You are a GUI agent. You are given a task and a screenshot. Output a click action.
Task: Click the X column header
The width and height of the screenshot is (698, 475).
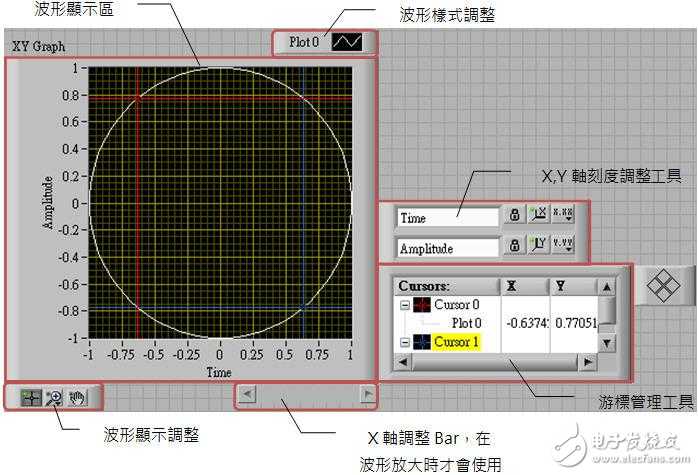525,287
